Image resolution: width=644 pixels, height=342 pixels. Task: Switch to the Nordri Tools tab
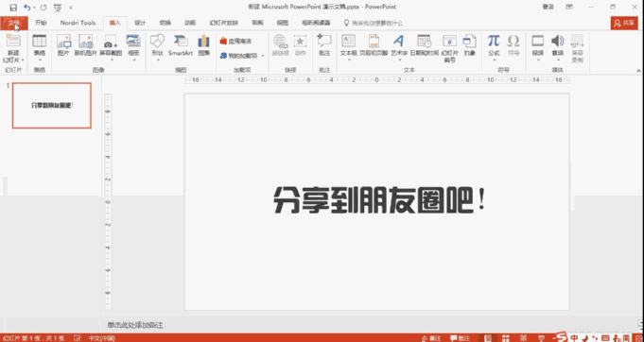tap(78, 23)
